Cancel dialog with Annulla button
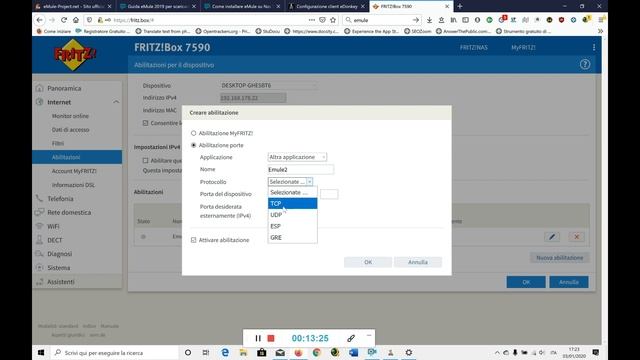This screenshot has width=640, height=360. 418,262
